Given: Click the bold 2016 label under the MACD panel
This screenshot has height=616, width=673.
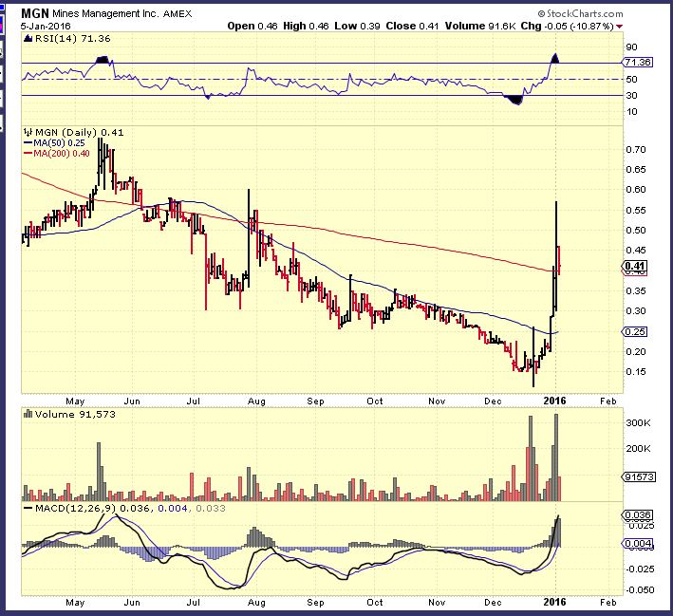Looking at the screenshot, I should pyautogui.click(x=554, y=603).
